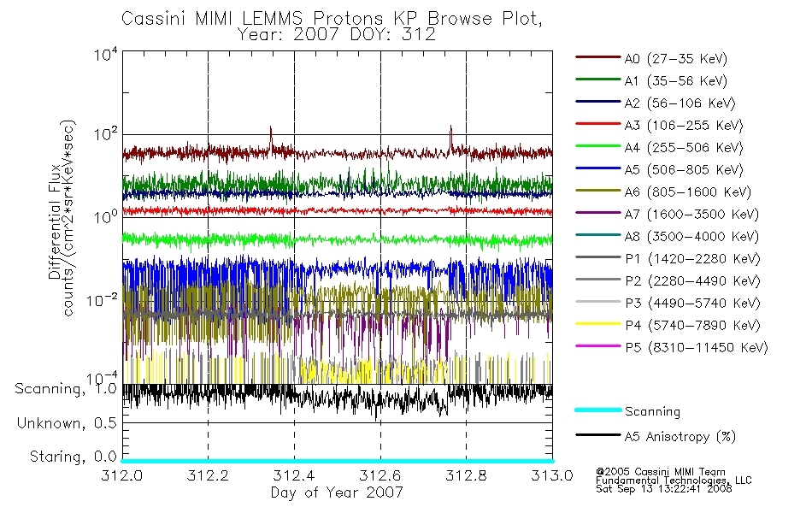
Task: Click the A7 (1600-3500 KeV) legend label
Action: coord(691,215)
